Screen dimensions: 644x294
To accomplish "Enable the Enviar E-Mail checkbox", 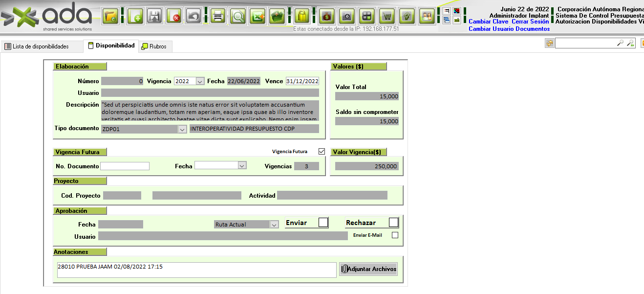I will coord(395,235).
